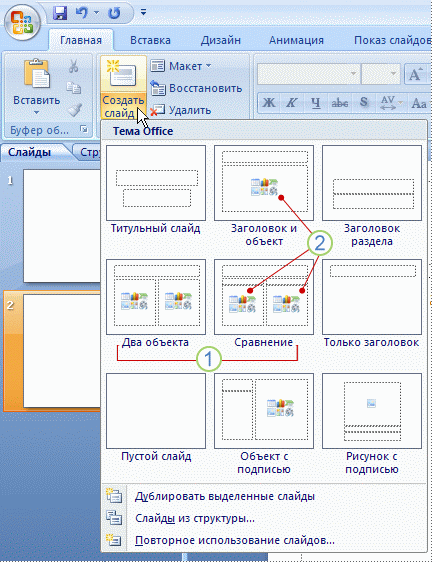Click the Office button orb
432x562 pixels.
pyautogui.click(x=22, y=22)
